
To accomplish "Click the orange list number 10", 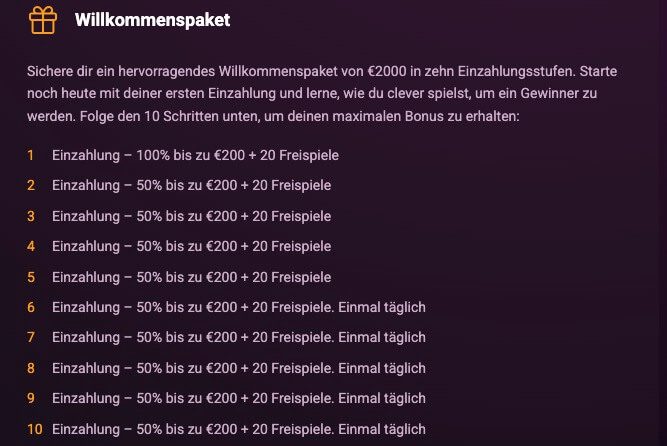I will point(35,429).
